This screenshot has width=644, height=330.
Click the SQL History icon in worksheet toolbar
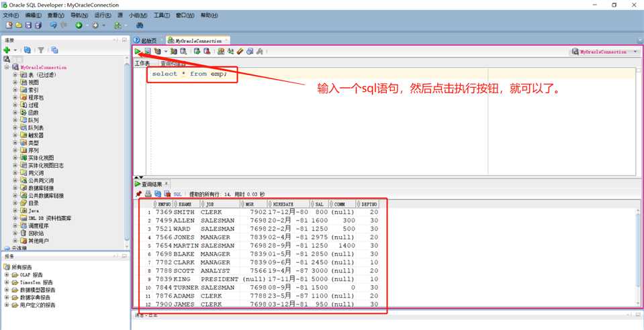249,51
